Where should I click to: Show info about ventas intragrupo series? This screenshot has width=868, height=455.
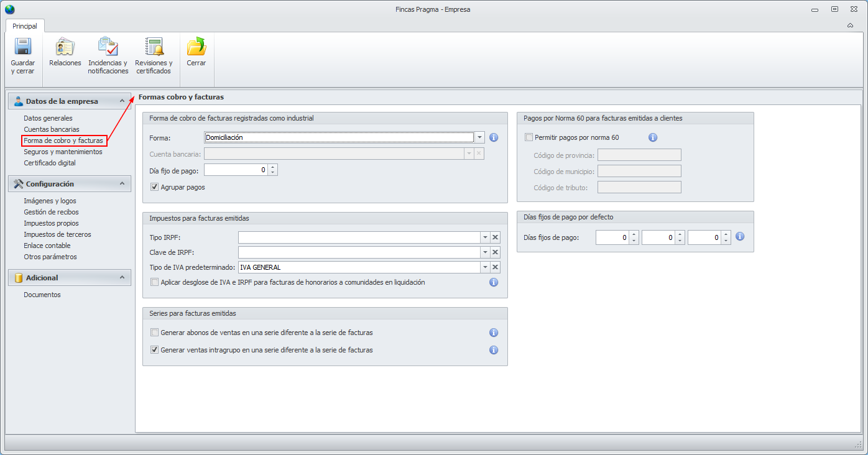pos(494,350)
